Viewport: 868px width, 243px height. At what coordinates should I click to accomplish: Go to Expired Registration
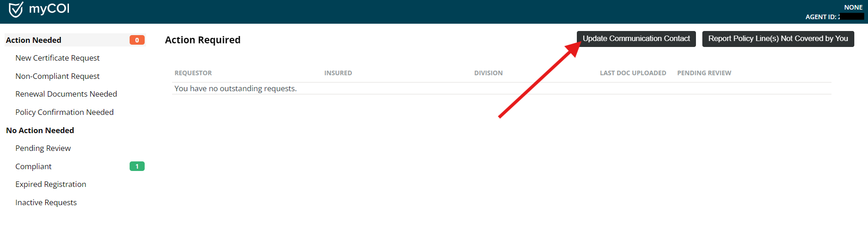(x=51, y=184)
